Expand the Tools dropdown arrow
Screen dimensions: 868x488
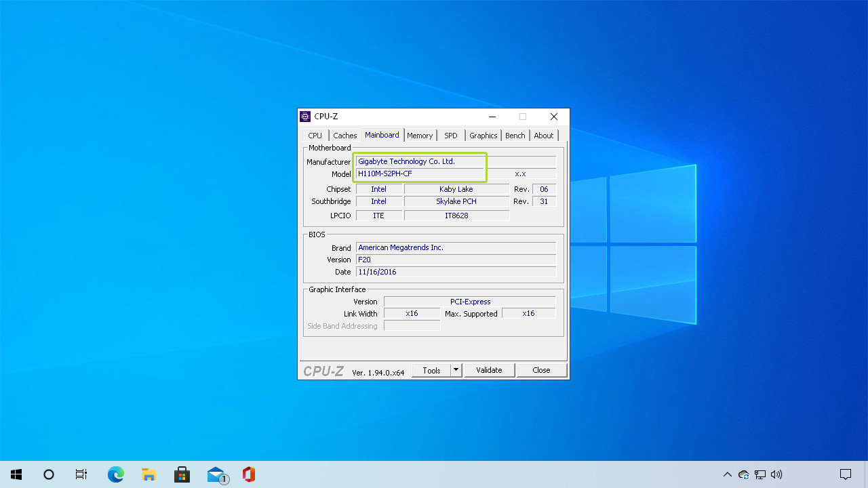(x=456, y=370)
